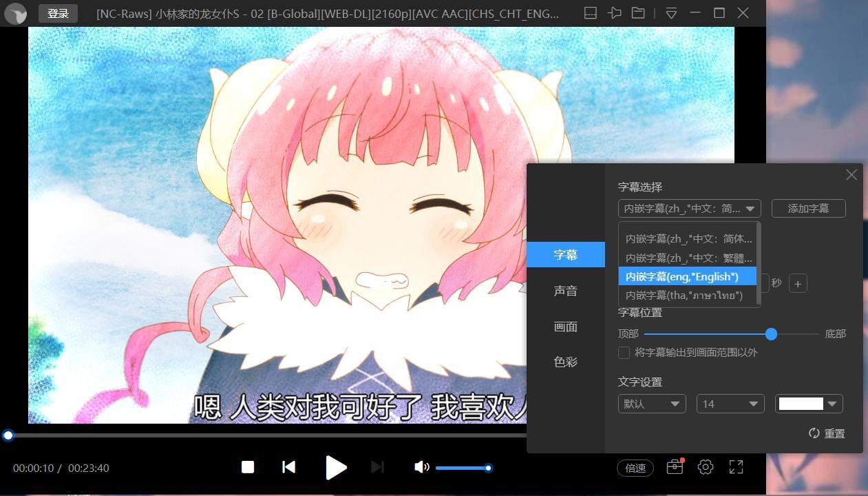Enable output subtitles outside the picture checkbox
868x496 pixels.
624,353
